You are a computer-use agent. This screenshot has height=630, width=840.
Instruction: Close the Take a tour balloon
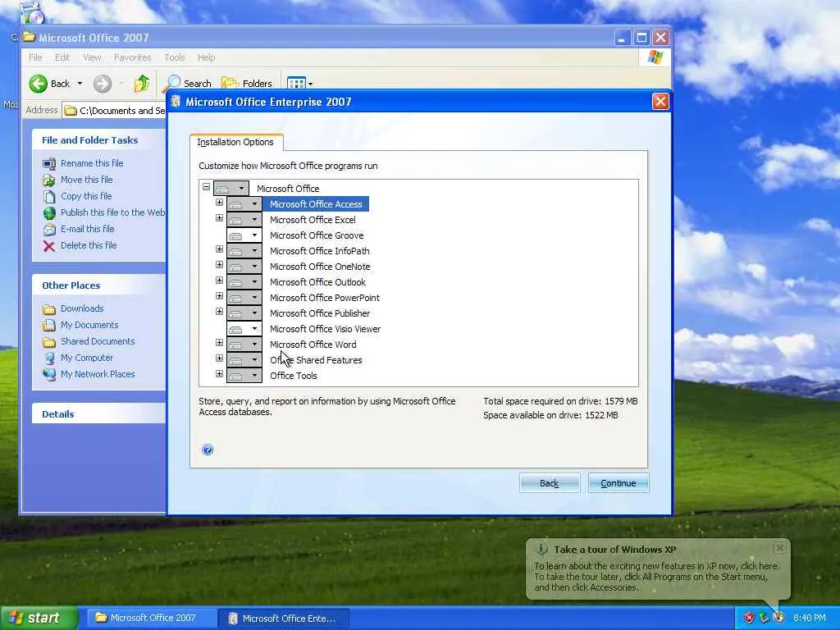(779, 547)
